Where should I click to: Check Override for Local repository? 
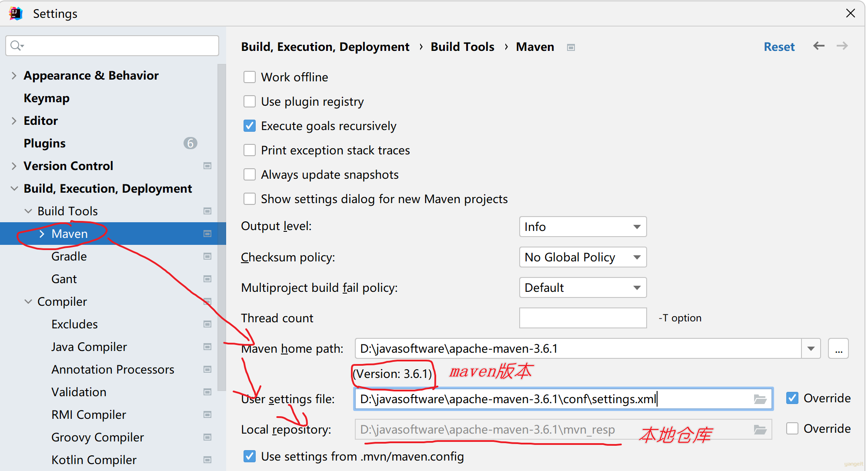click(792, 428)
